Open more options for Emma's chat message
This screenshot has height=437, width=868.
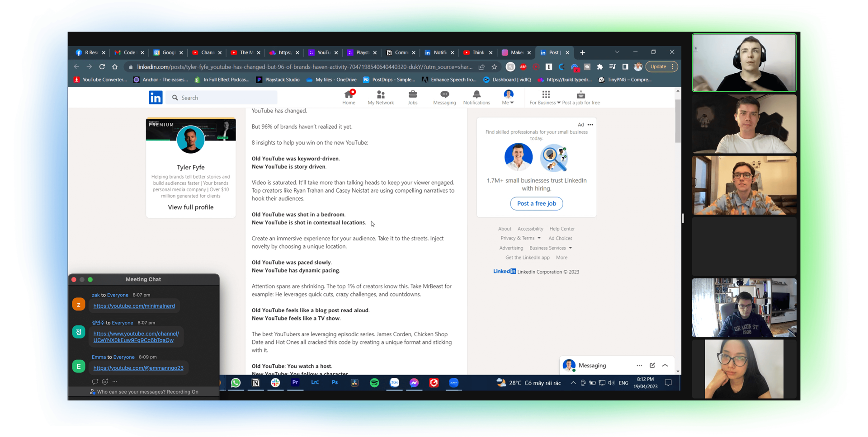(x=115, y=381)
